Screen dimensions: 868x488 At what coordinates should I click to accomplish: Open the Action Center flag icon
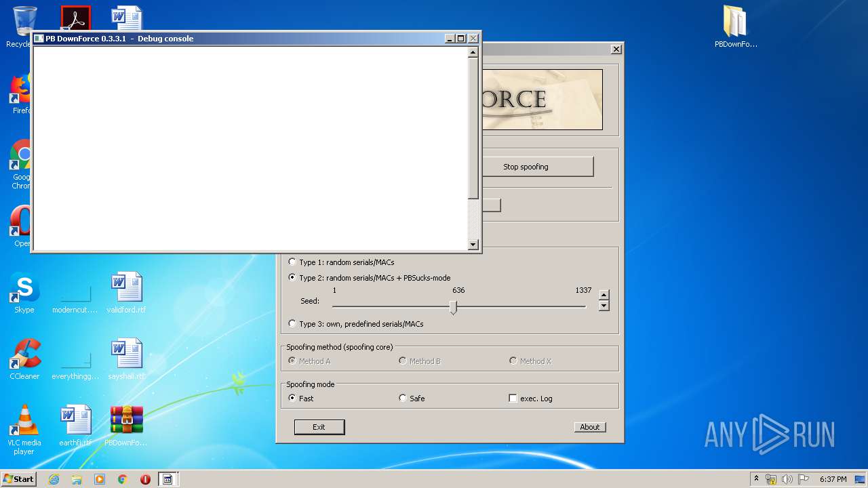click(x=804, y=479)
